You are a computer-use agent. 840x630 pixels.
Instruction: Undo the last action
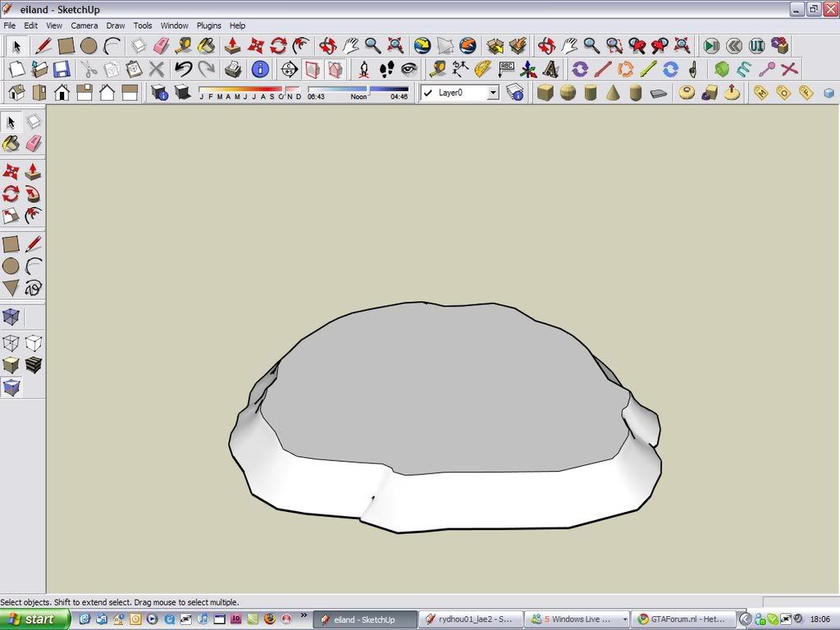point(183,69)
